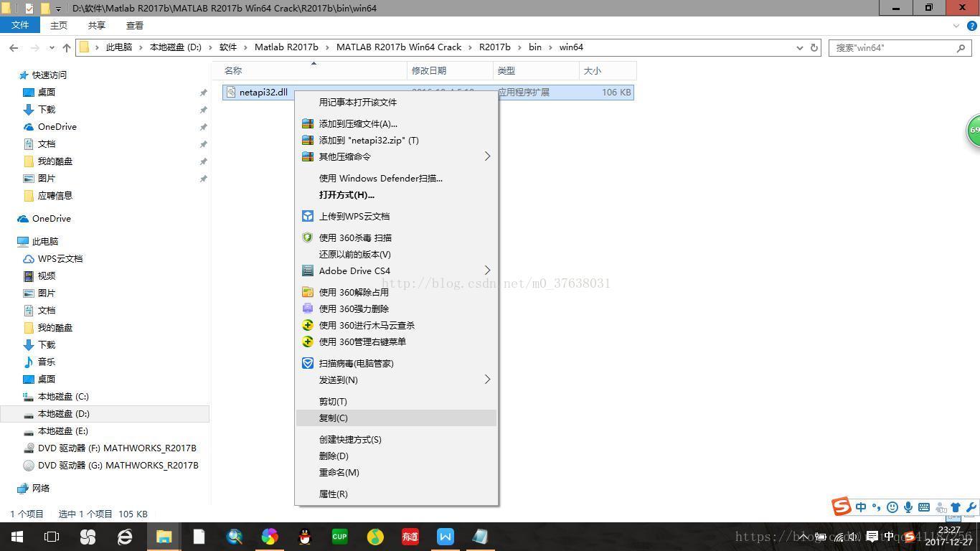Click the Matlab R2017b breadcrumb segment
Screen dimensions: 980x551
tap(286, 47)
